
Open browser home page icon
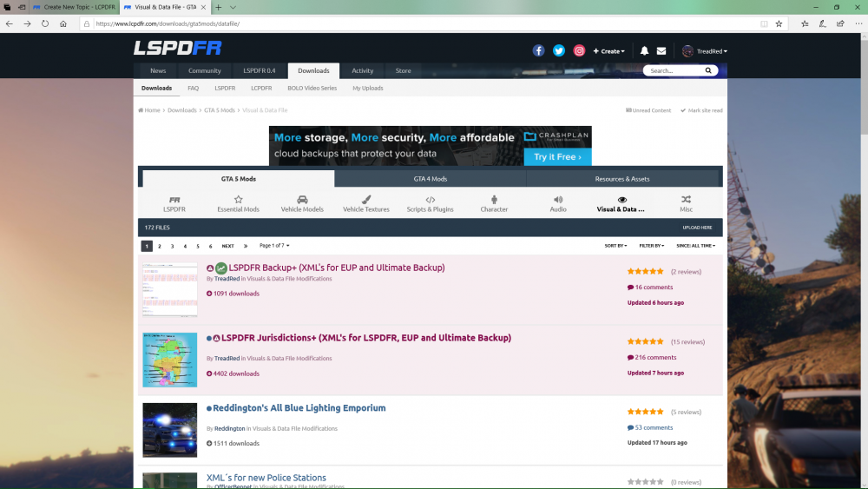[63, 23]
